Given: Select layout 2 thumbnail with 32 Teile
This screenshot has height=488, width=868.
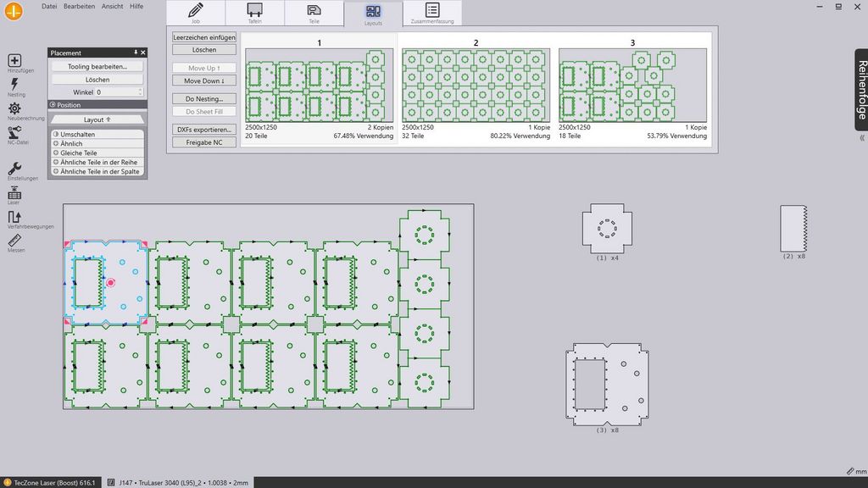Looking at the screenshot, I should tap(476, 85).
